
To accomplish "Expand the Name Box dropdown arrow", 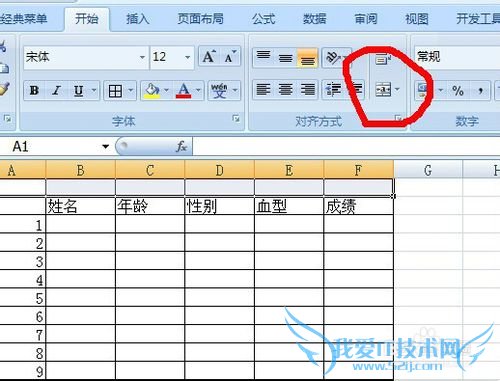I will [x=106, y=146].
